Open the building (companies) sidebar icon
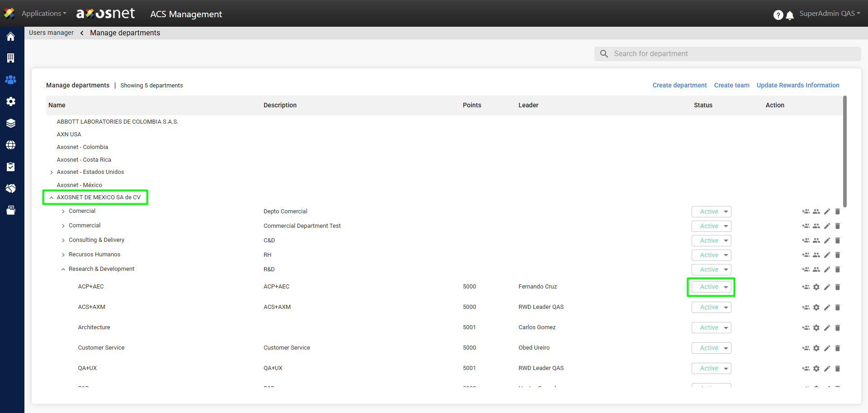The width and height of the screenshot is (868, 413). coord(11,58)
